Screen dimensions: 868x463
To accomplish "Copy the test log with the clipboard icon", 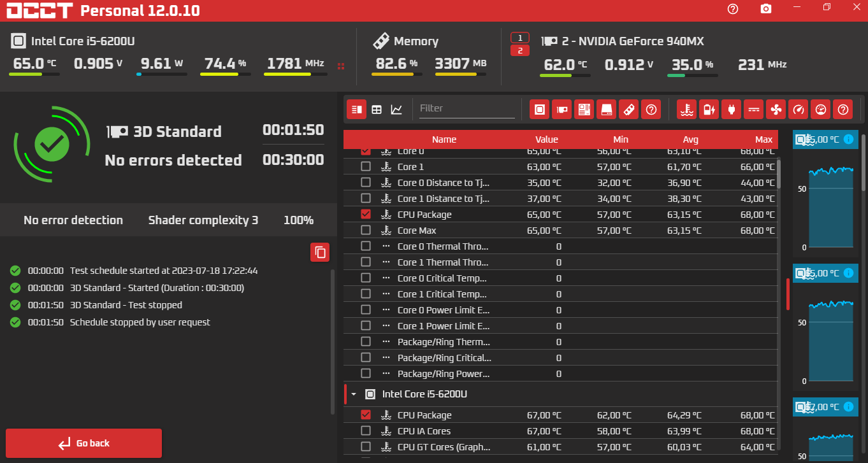I will pos(320,252).
